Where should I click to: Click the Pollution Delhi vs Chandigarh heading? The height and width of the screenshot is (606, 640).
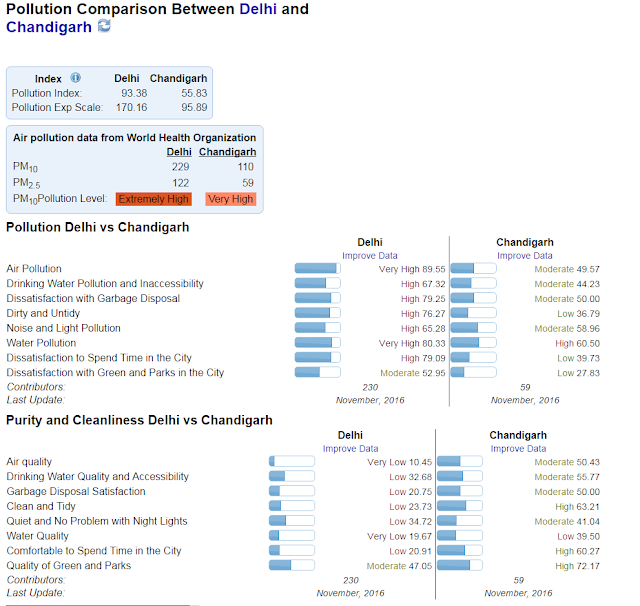pos(98,227)
